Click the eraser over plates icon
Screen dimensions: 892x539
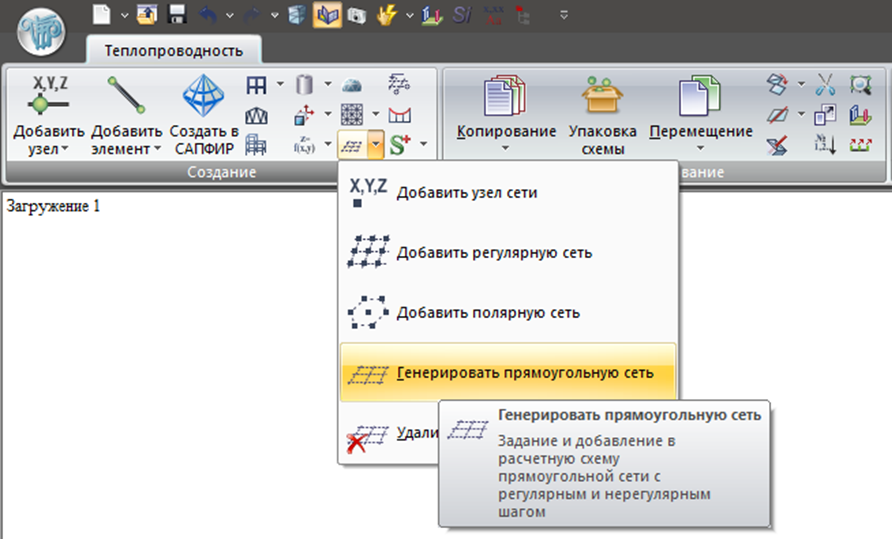[x=777, y=145]
